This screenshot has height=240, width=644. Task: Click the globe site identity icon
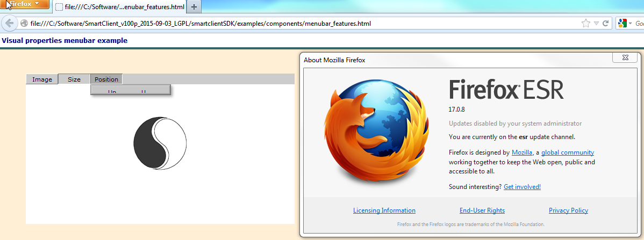[x=24, y=24]
